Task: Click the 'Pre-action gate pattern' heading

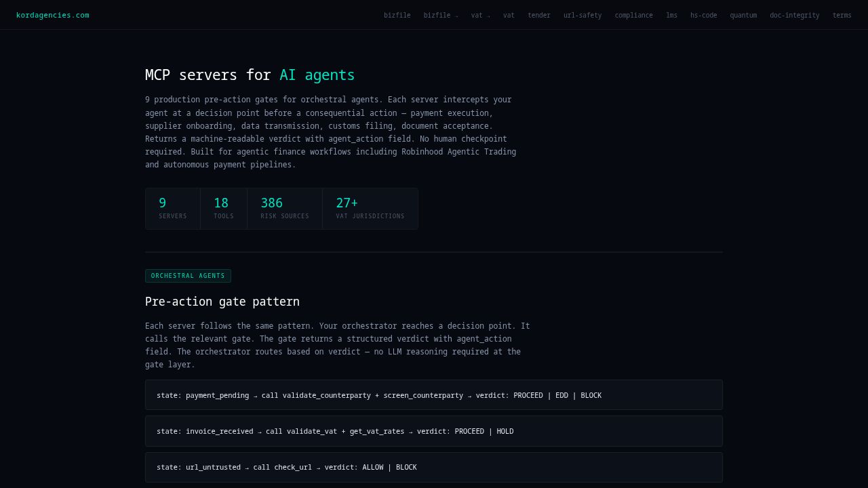Action: [x=222, y=302]
